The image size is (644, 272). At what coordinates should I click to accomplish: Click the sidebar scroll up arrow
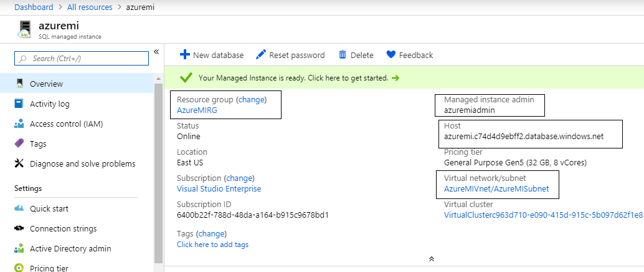click(x=159, y=78)
